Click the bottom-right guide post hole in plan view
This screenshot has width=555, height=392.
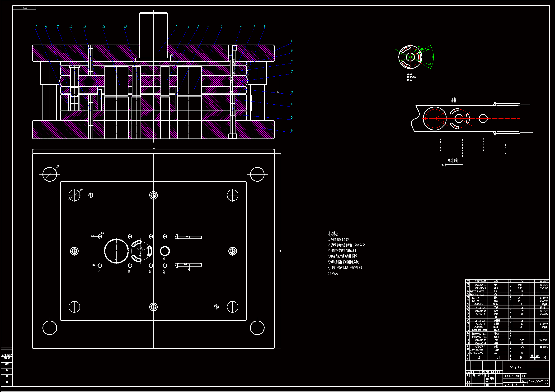click(257, 328)
